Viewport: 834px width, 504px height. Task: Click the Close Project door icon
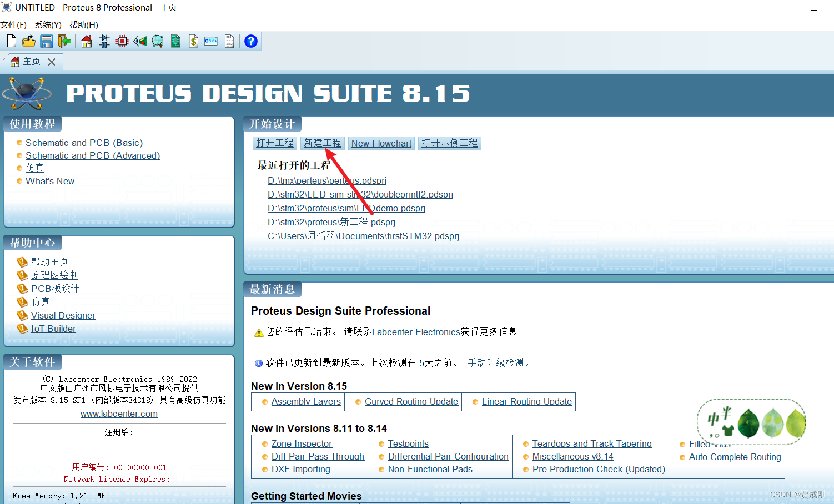click(64, 41)
